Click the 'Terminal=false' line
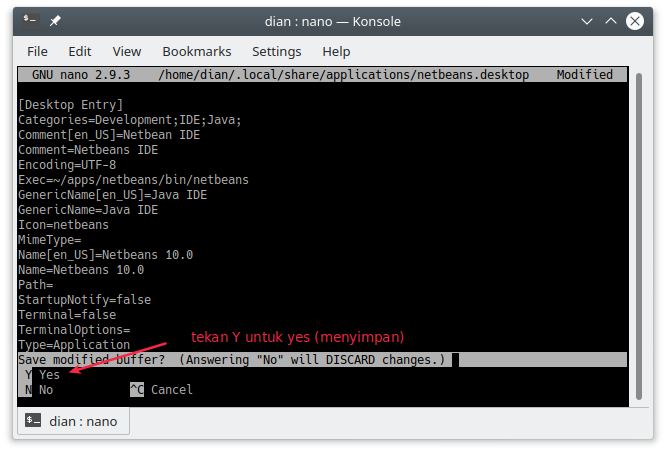 (67, 314)
